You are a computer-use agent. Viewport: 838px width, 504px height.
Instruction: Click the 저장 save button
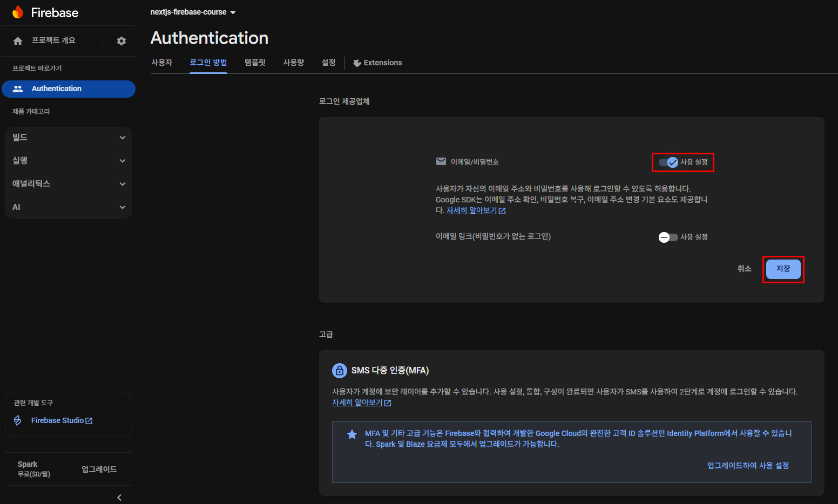coord(783,269)
